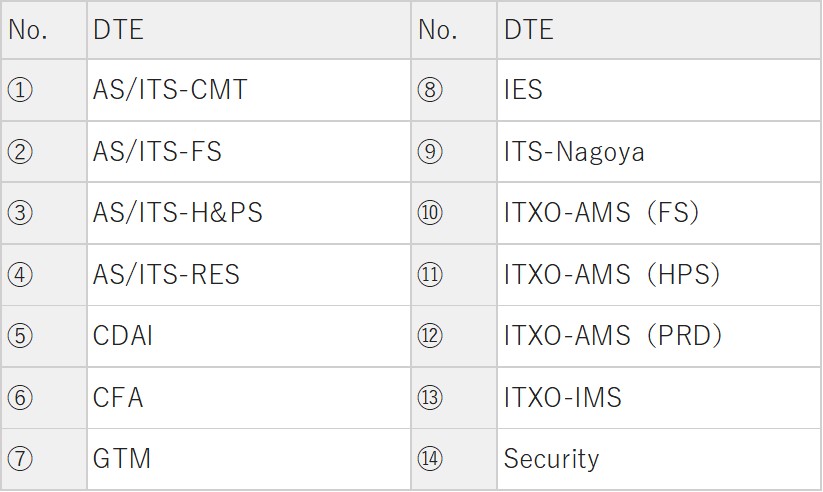
Task: Click the AS/ITS-H&PS cell
Action: (x=177, y=213)
